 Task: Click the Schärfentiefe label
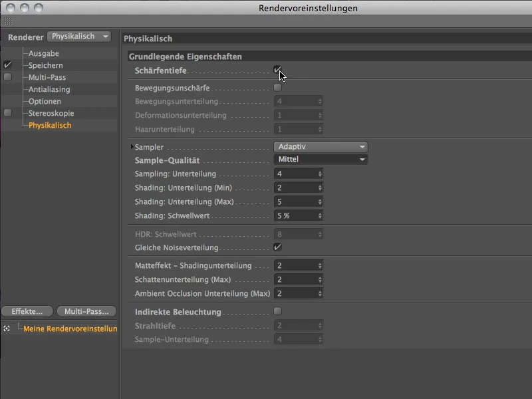click(160, 70)
